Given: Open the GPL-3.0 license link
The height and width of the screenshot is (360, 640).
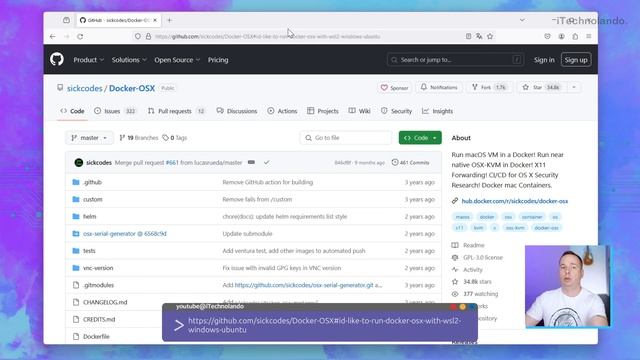Looking at the screenshot, I should point(483,257).
